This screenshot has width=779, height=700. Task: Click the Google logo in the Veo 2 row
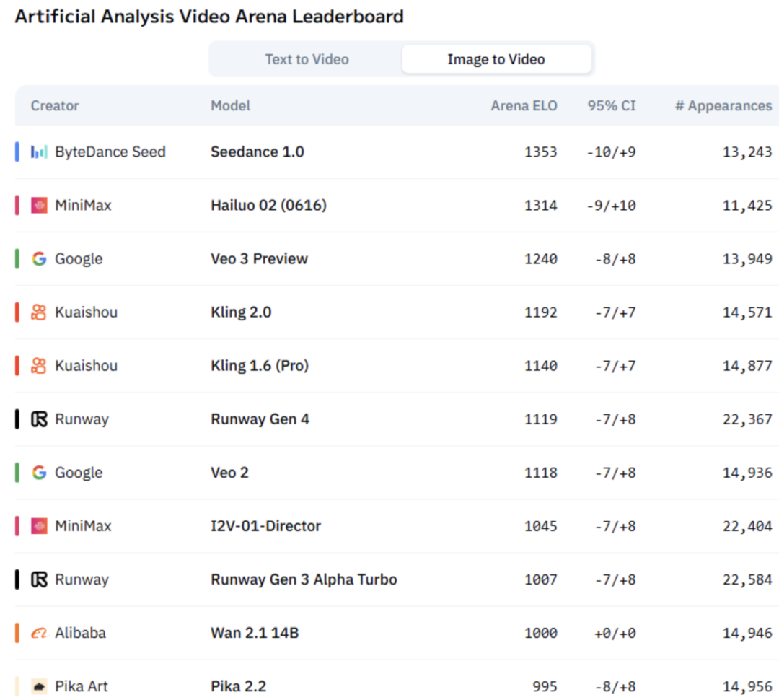pyautogui.click(x=39, y=472)
